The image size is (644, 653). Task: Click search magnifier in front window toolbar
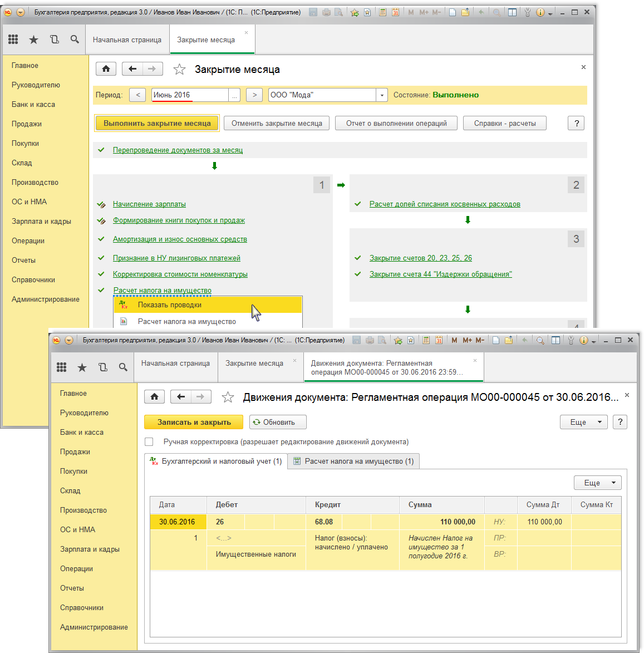tap(123, 367)
